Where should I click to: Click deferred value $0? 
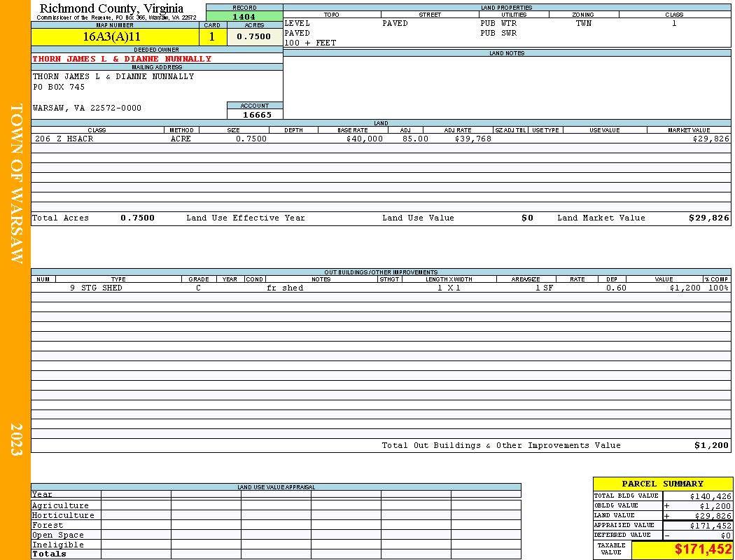[x=726, y=535]
